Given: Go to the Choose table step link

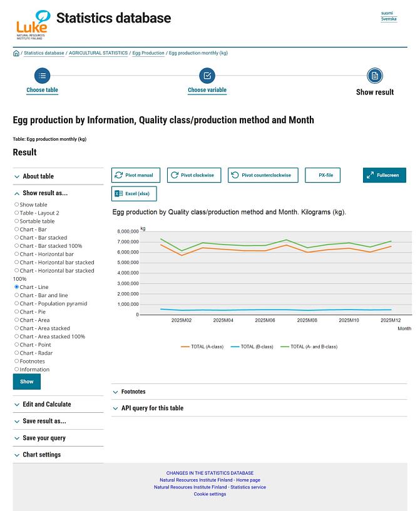Looking at the screenshot, I should (x=43, y=90).
